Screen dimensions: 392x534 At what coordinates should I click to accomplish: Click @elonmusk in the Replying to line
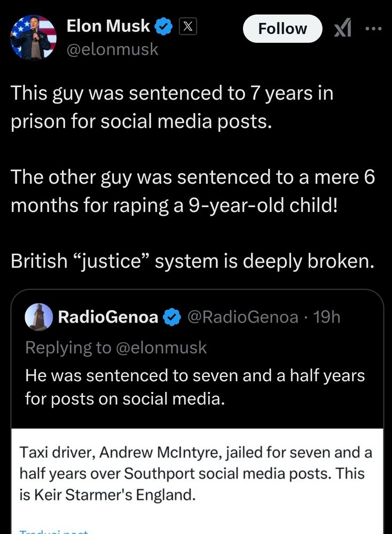point(161,348)
